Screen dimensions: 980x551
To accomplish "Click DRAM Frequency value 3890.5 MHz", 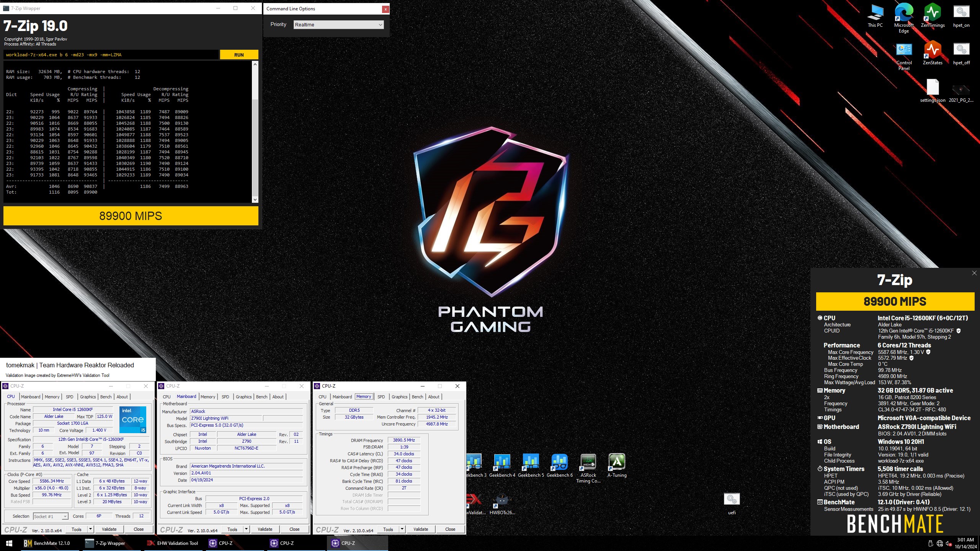I will pos(404,440).
